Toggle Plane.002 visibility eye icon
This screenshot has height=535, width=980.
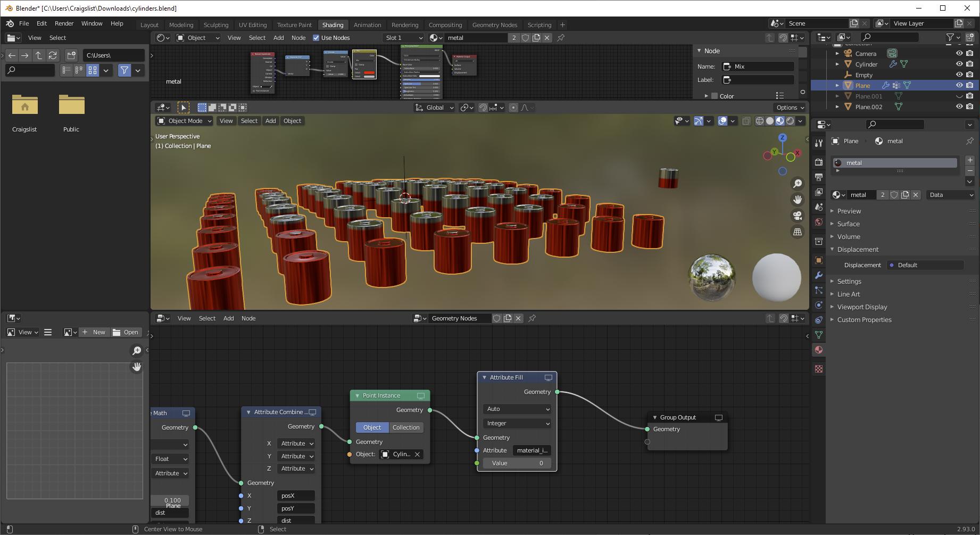click(959, 106)
